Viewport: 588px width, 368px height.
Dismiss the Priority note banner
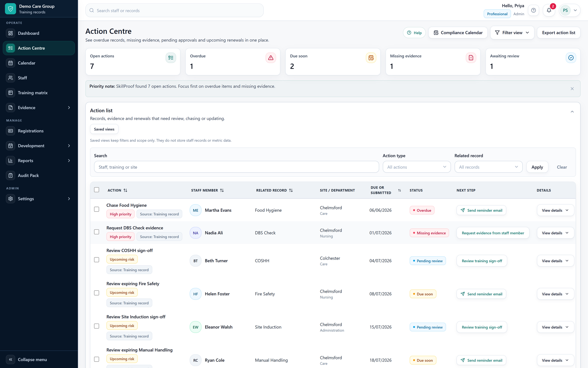pos(572,89)
